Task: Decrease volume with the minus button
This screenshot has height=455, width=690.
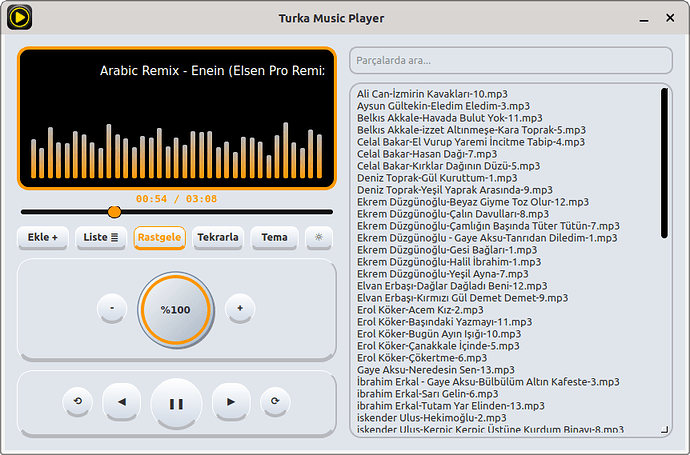Action: (x=111, y=309)
